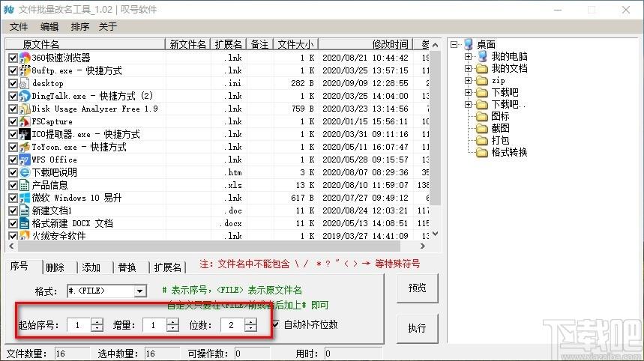
Task: Toggle the 新建文档1 row checkbox
Action: tap(13, 210)
